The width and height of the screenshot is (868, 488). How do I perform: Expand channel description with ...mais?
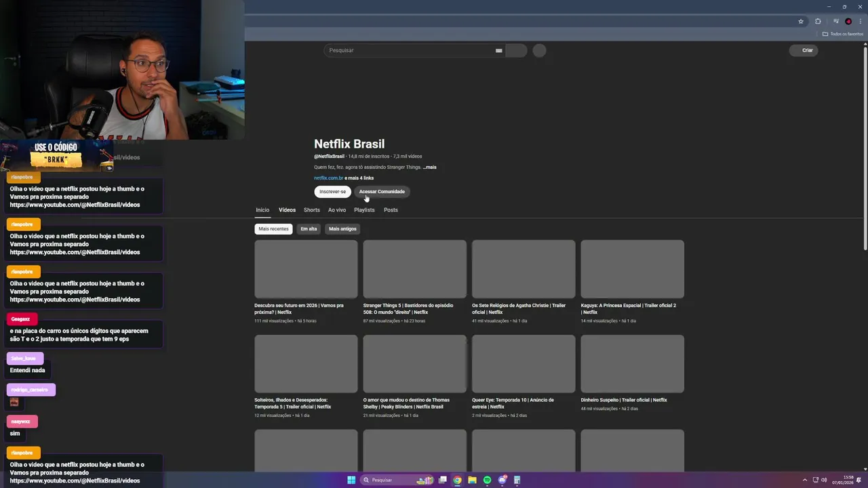pyautogui.click(x=429, y=167)
